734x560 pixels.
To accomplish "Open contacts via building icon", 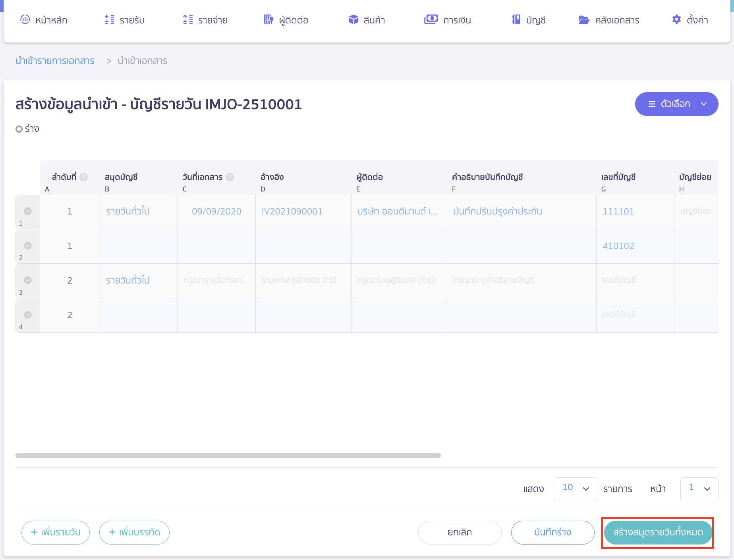I will [268, 19].
